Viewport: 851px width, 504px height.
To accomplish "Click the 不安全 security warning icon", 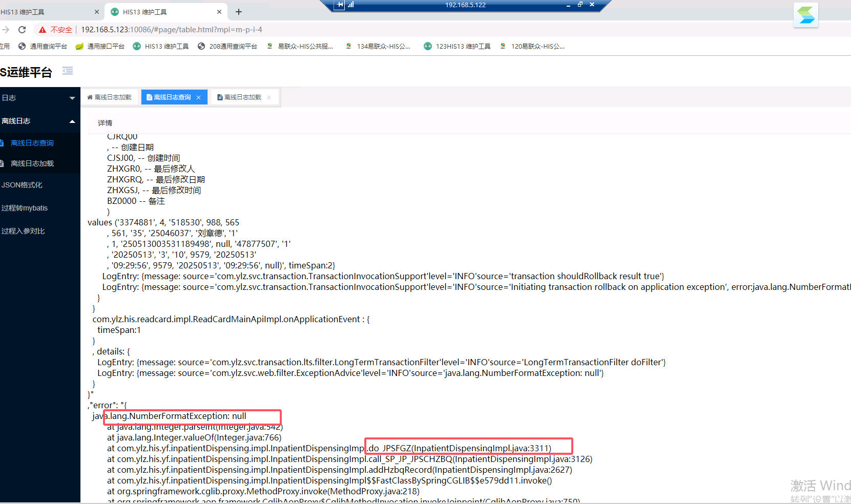I will [43, 30].
